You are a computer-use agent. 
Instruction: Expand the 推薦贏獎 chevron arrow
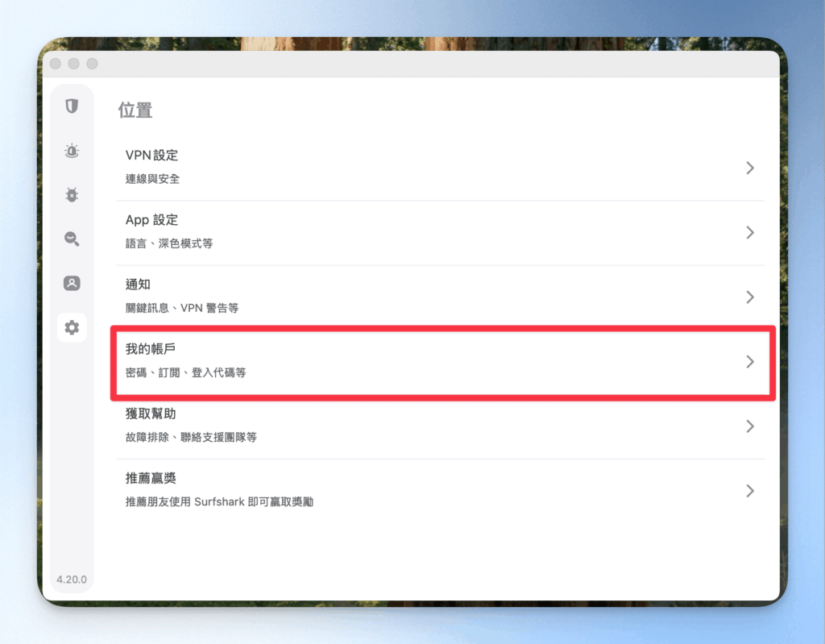click(750, 491)
